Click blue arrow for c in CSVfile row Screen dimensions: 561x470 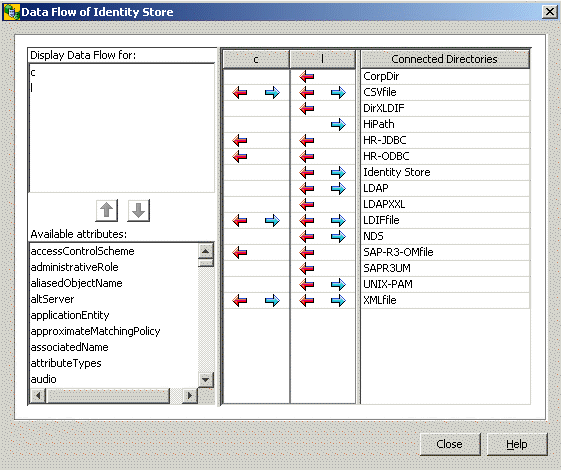coord(272,92)
